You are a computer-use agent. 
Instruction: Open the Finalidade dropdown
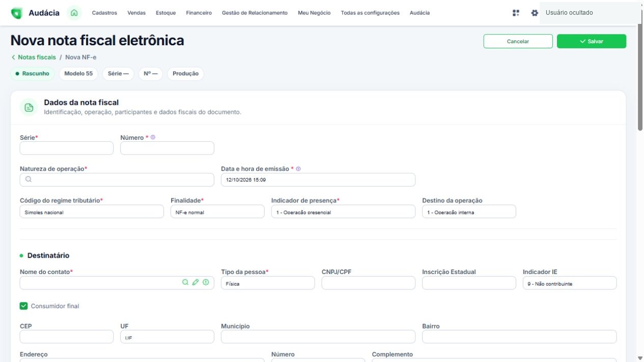217,212
